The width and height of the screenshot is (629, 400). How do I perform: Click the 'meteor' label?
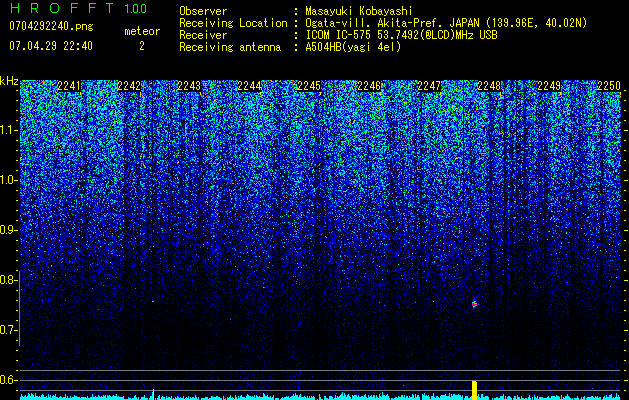[142, 31]
